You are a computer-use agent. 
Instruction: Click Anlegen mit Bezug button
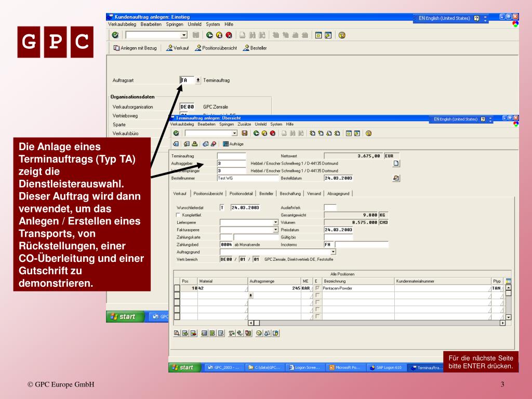[x=135, y=48]
